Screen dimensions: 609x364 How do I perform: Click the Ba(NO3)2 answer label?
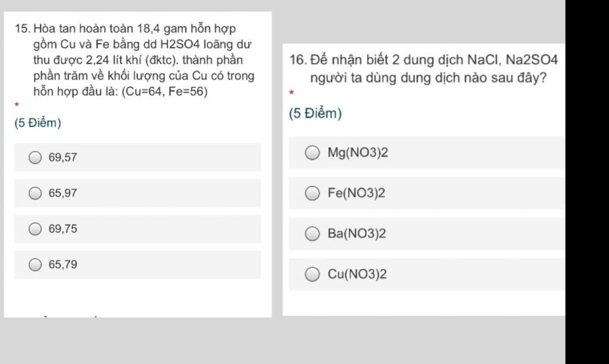pos(357,234)
